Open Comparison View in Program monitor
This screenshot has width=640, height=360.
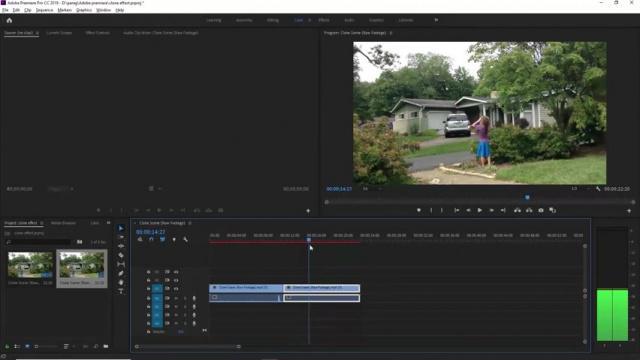coord(553,210)
